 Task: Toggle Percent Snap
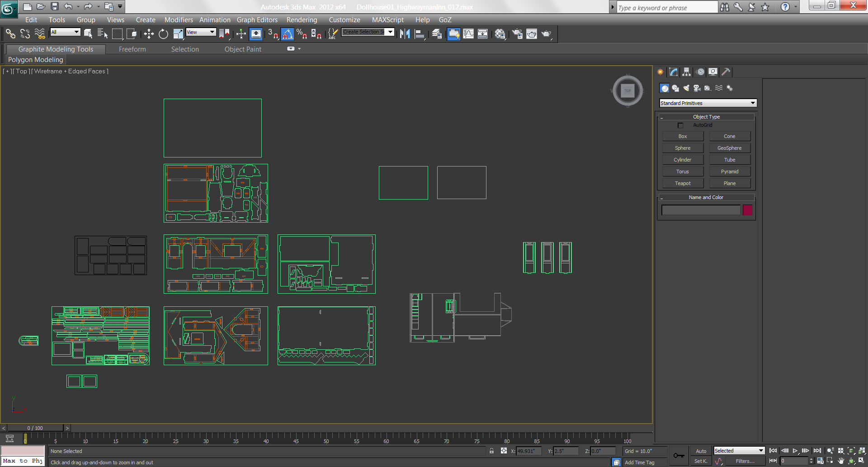pyautogui.click(x=302, y=34)
